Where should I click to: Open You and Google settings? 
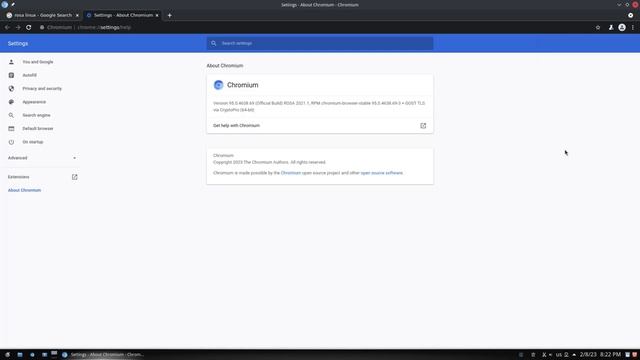click(x=38, y=62)
